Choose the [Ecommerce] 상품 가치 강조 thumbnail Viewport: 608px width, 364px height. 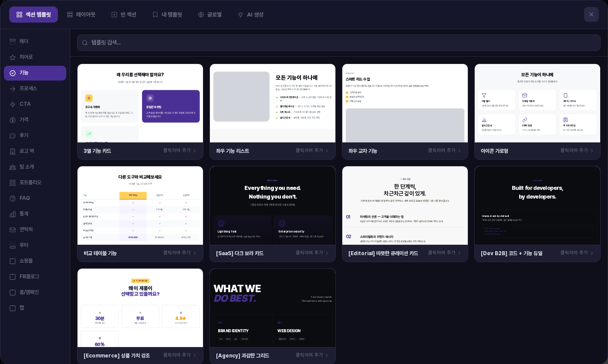140,308
